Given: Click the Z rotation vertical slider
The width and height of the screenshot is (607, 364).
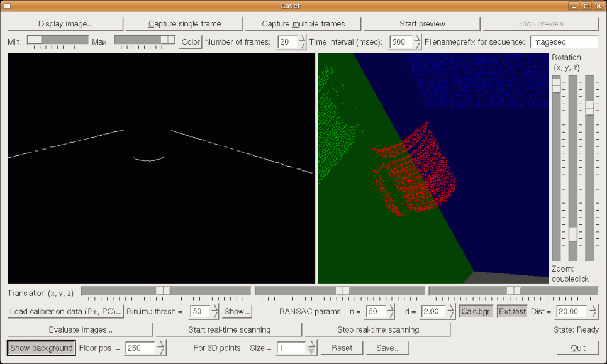Looking at the screenshot, I should [x=589, y=168].
